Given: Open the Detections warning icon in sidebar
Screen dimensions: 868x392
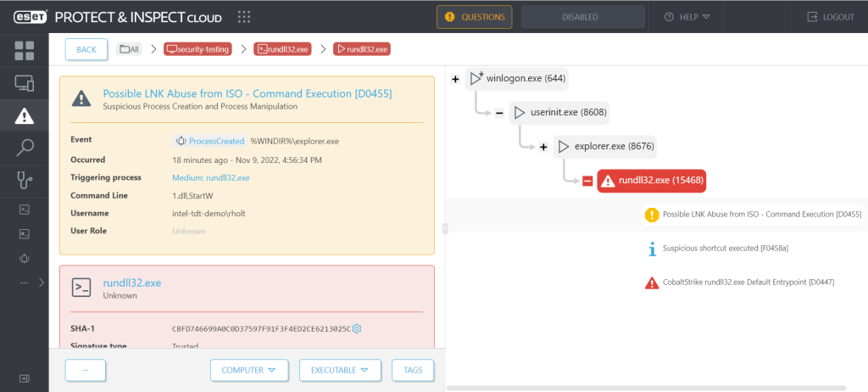Looking at the screenshot, I should coord(24,115).
